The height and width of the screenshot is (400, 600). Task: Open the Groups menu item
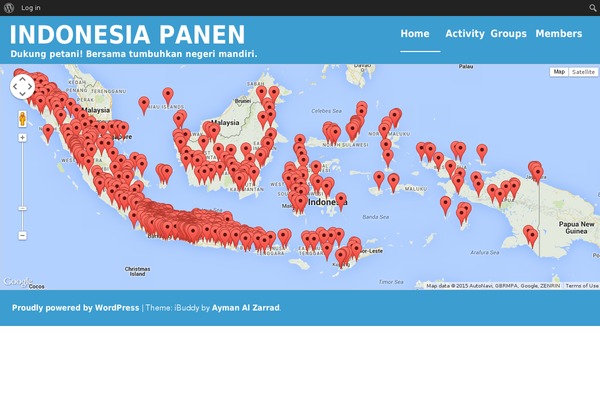509,34
